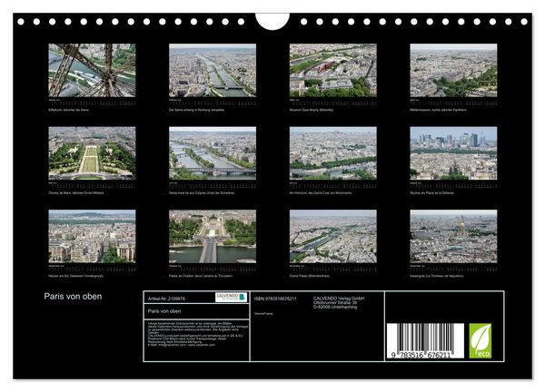Click caption 'Eiffelturm, darunter die Seine'
The image size is (545, 392).
click(x=69, y=110)
